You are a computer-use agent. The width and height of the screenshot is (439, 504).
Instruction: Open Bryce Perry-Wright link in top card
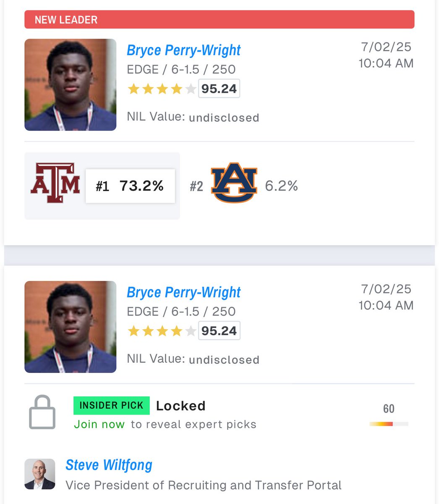pos(183,50)
